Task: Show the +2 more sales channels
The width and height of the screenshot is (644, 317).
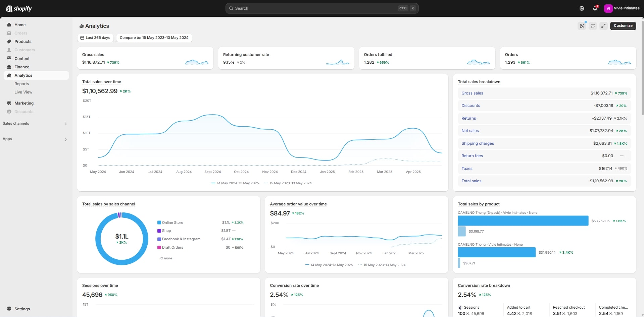Action: coord(165,258)
